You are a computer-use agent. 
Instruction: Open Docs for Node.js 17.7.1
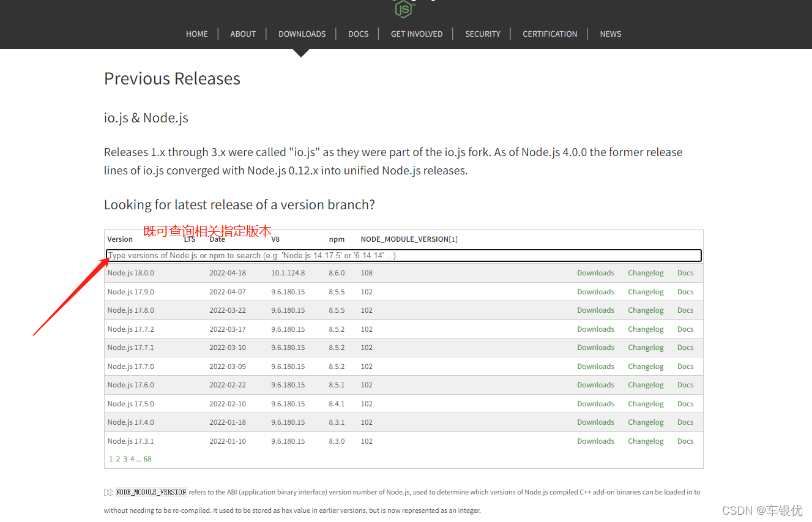685,348
